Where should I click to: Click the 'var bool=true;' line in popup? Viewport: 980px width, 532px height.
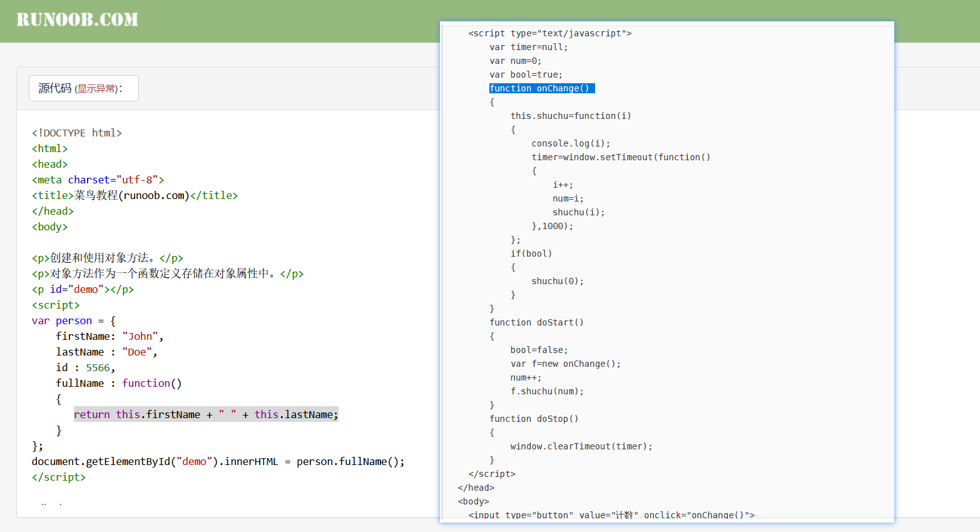pyautogui.click(x=526, y=74)
